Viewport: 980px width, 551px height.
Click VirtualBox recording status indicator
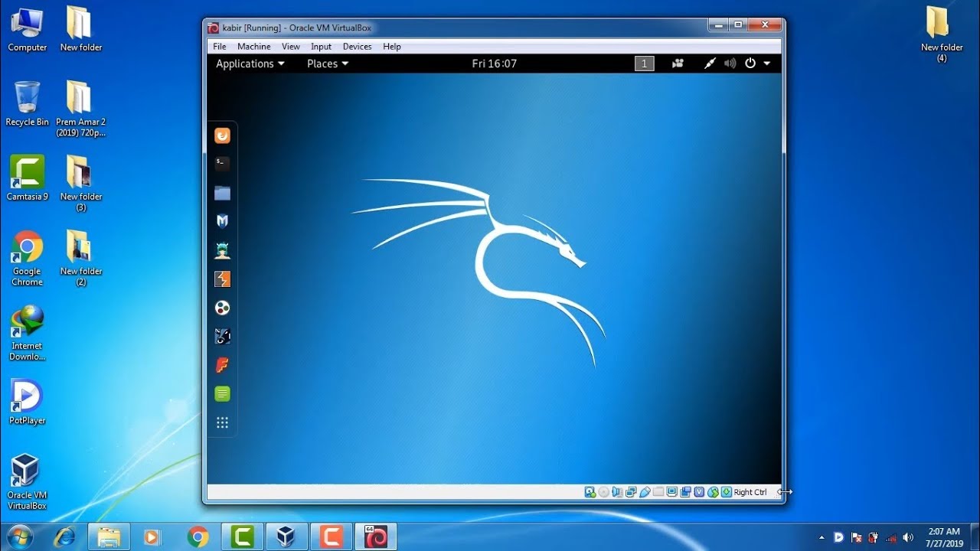click(686, 492)
